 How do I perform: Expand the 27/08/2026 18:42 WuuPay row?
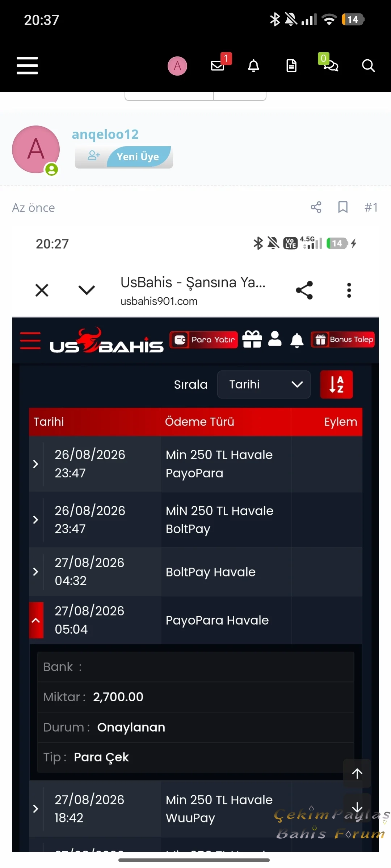(x=35, y=809)
